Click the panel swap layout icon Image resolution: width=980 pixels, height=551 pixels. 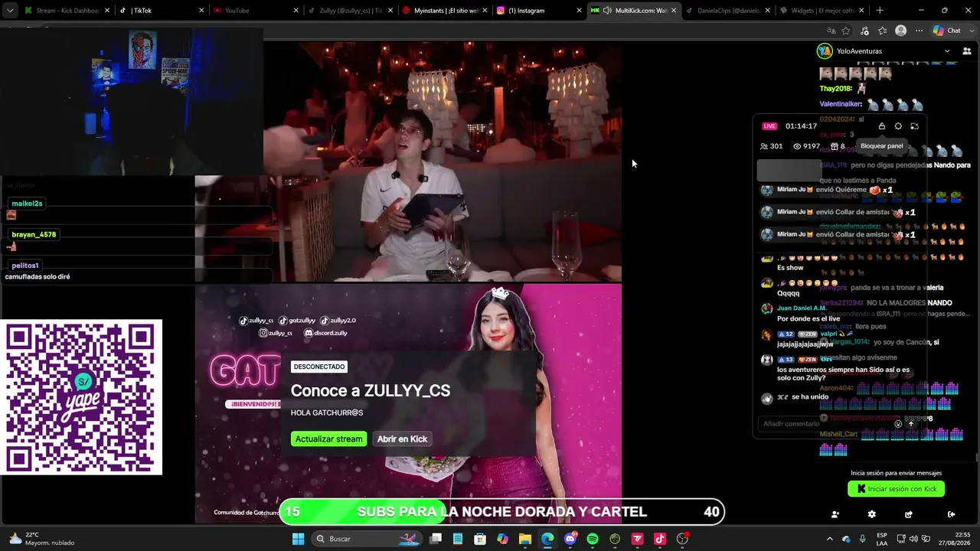pyautogui.click(x=914, y=126)
